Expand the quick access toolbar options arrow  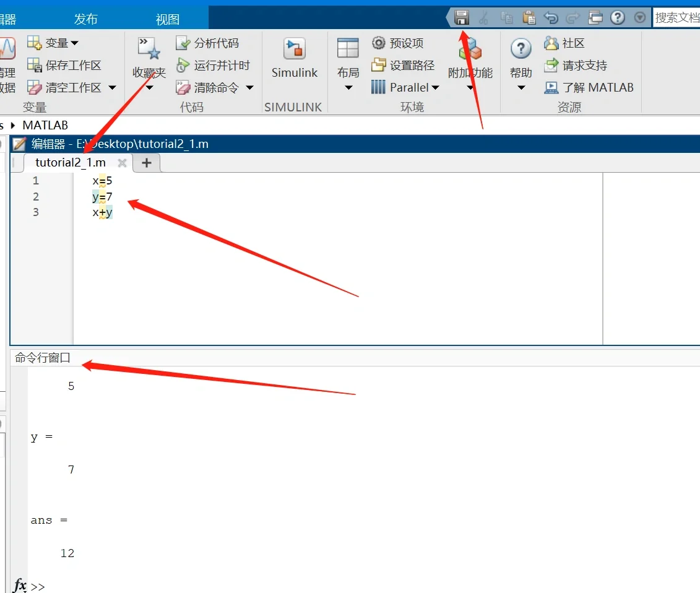pos(640,17)
